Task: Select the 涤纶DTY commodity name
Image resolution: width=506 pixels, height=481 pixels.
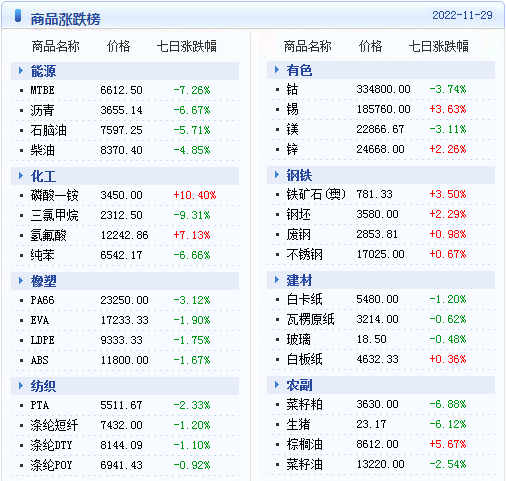Action: 51,445
